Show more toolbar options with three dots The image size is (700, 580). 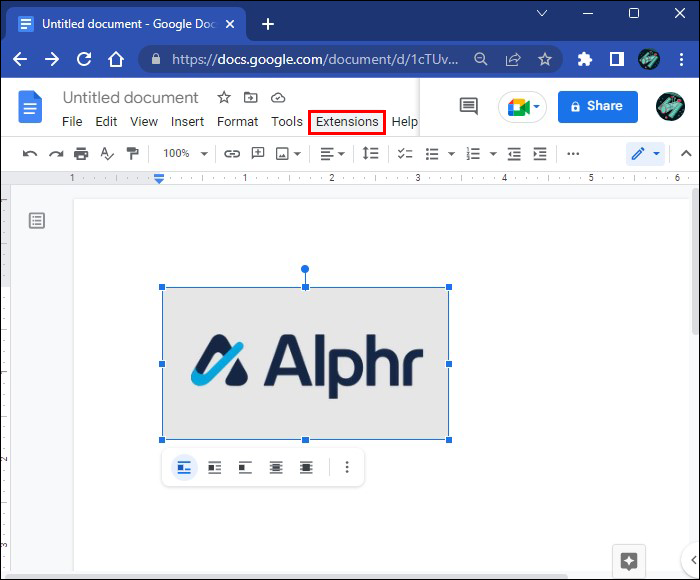(573, 154)
